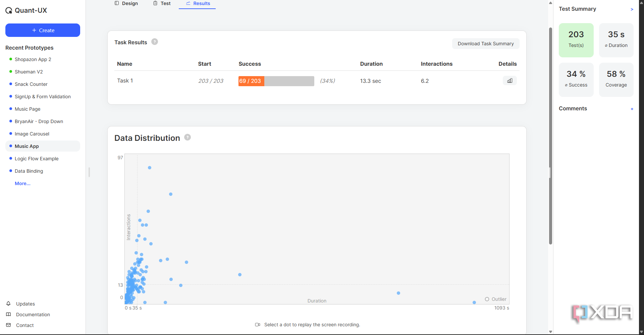This screenshot has height=335, width=644.
Task: Click the Updates bell icon
Action: tap(8, 303)
